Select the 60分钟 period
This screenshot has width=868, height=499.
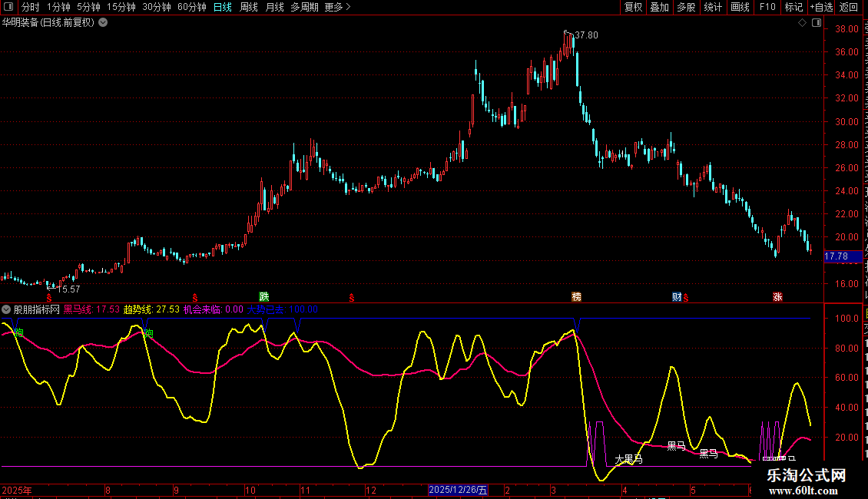click(x=191, y=7)
